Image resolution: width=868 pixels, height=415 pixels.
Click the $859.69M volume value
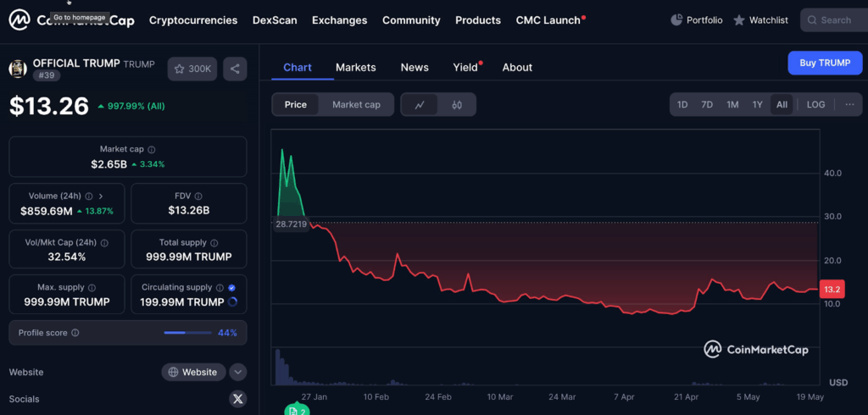tap(47, 211)
